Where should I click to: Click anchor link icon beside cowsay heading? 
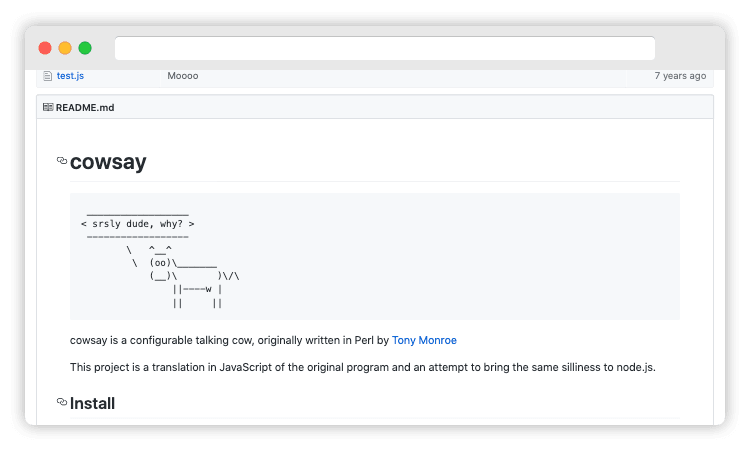62,161
